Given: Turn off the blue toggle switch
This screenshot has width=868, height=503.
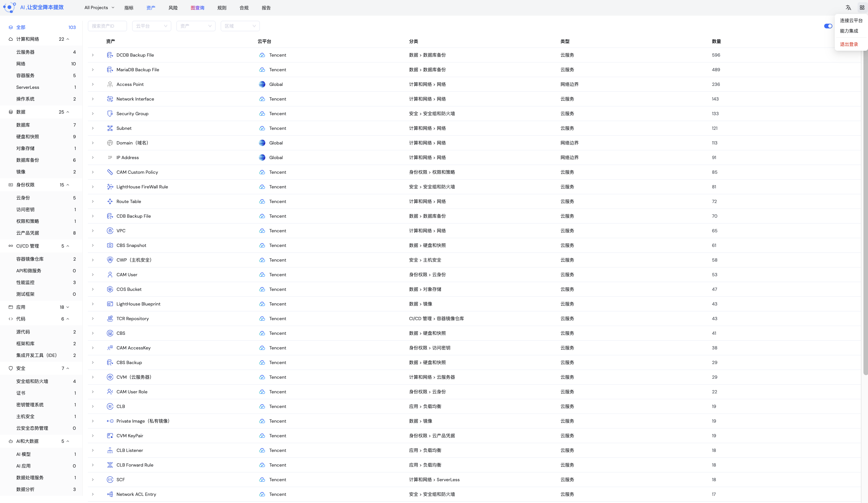Looking at the screenshot, I should 828,26.
